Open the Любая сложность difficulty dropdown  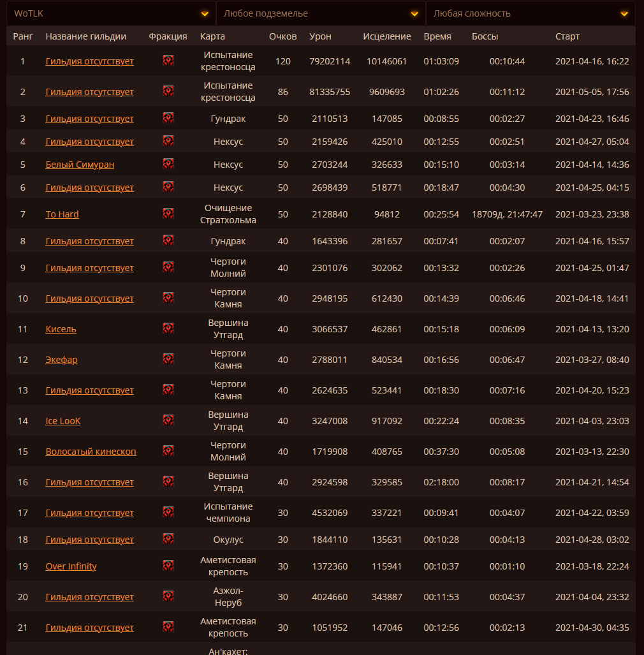531,13
